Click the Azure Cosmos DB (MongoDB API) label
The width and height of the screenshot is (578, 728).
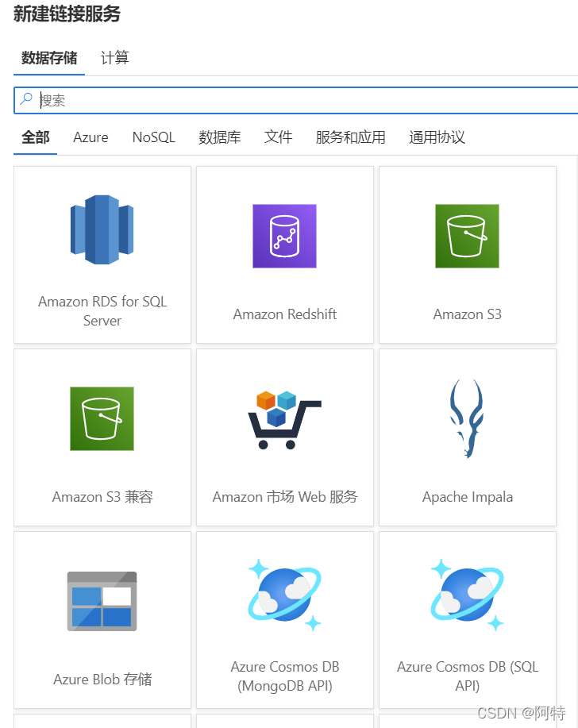(284, 676)
